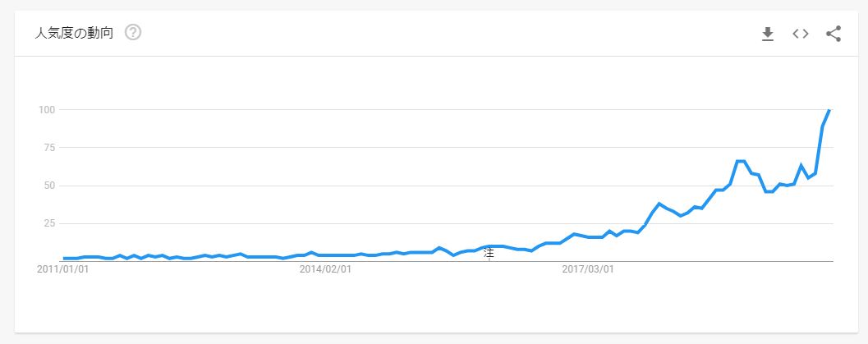Select the 2017/03/01 x-axis date label
This screenshot has width=868, height=344.
click(588, 268)
